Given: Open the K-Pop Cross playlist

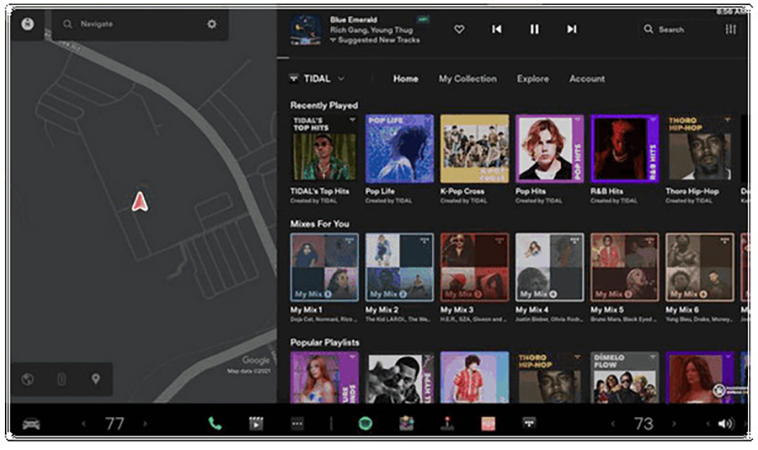Looking at the screenshot, I should click(474, 149).
